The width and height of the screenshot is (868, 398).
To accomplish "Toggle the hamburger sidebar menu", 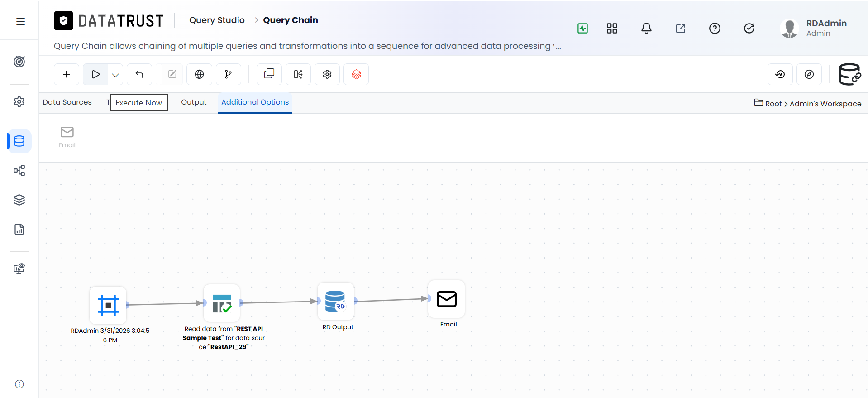I will 20,21.
